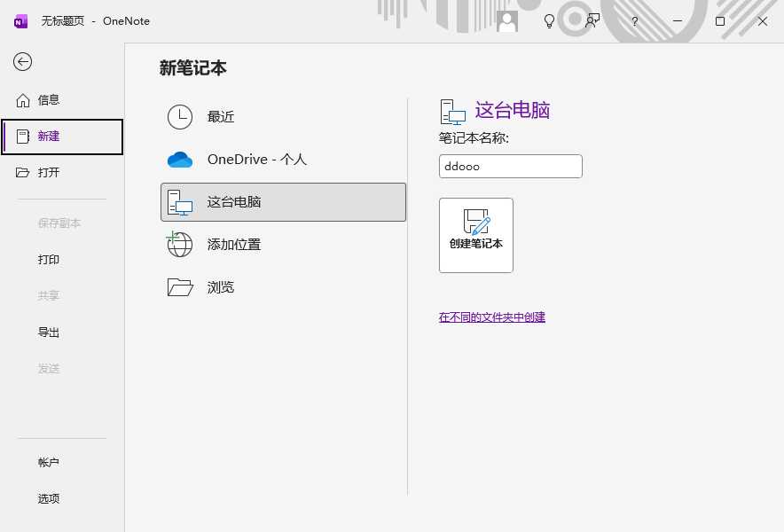Go back using the back arrow
The height and width of the screenshot is (532, 784).
(x=22, y=62)
